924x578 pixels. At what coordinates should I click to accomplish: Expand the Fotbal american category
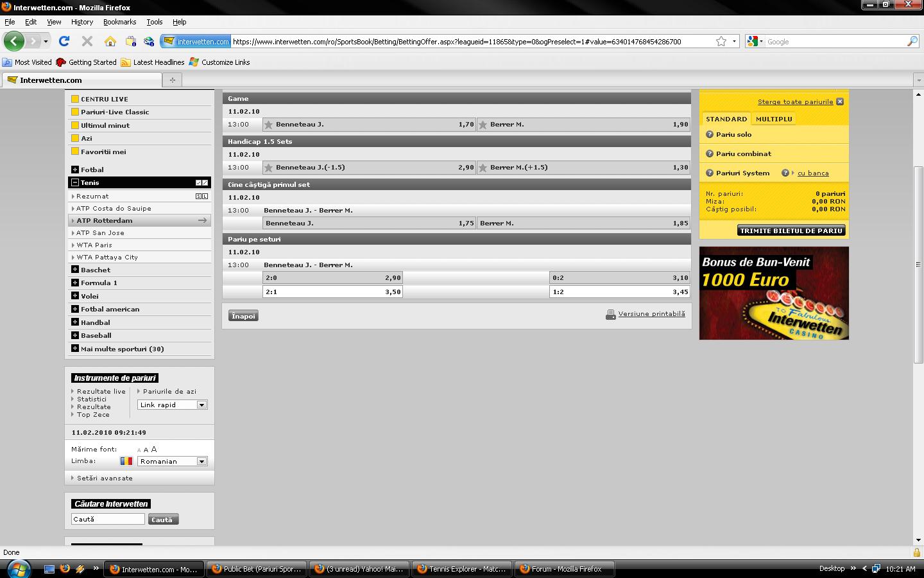point(75,309)
